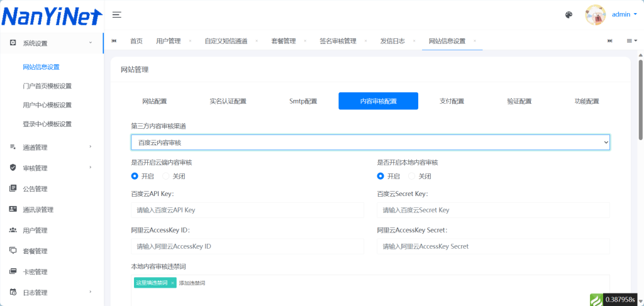Focus the 百度云Secret Key input field
644x306 pixels.
coord(493,210)
